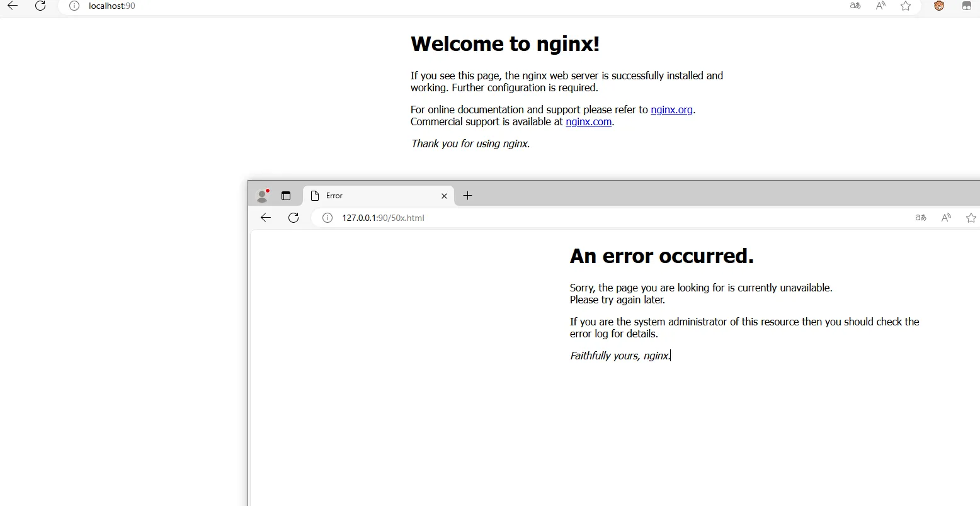This screenshot has width=980, height=506.
Task: Click "Thank you for using nginx." text
Action: 470,143
